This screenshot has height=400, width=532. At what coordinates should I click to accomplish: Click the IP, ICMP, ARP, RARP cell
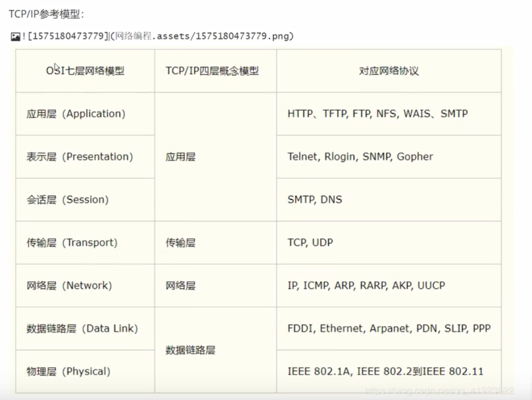pyautogui.click(x=389, y=286)
